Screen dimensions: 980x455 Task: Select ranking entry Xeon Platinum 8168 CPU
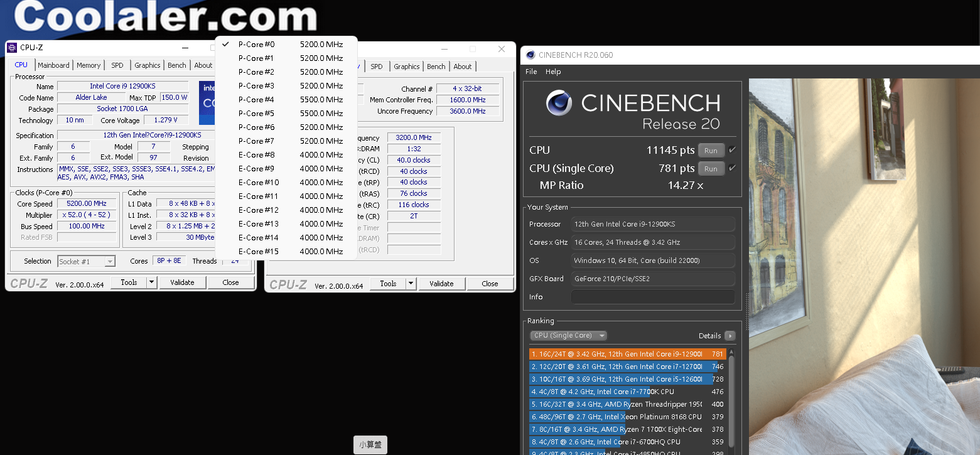628,417
